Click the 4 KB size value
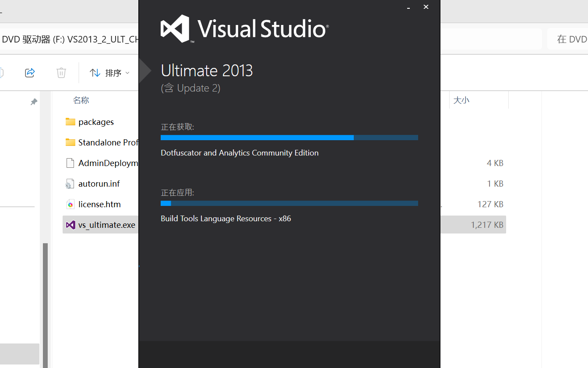 pyautogui.click(x=495, y=163)
